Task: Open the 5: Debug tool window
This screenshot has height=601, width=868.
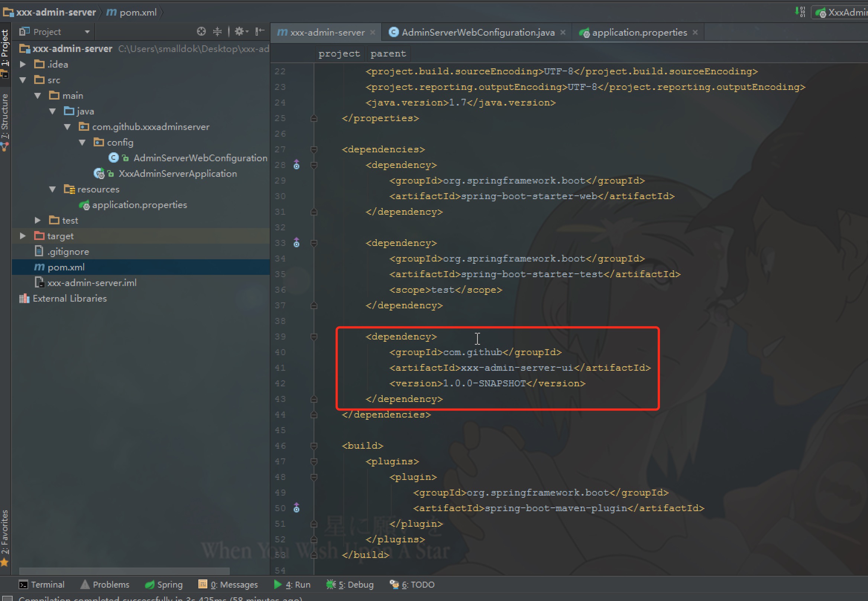Action: (x=350, y=584)
